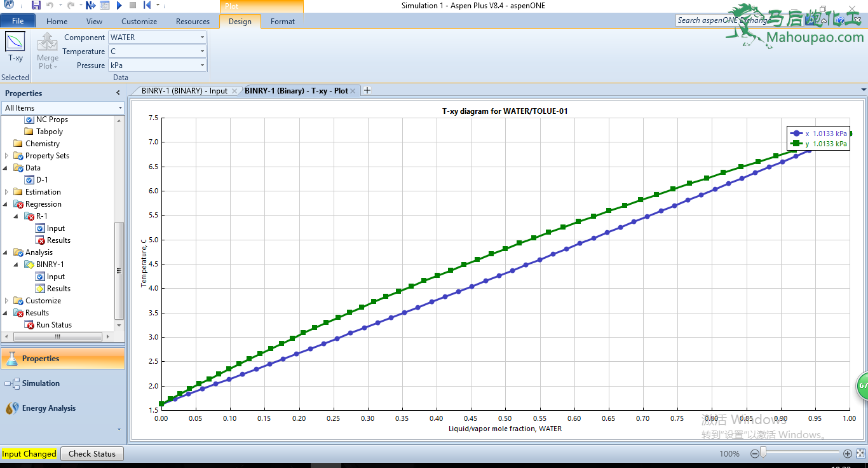Select the Chemistry folder

pos(36,144)
